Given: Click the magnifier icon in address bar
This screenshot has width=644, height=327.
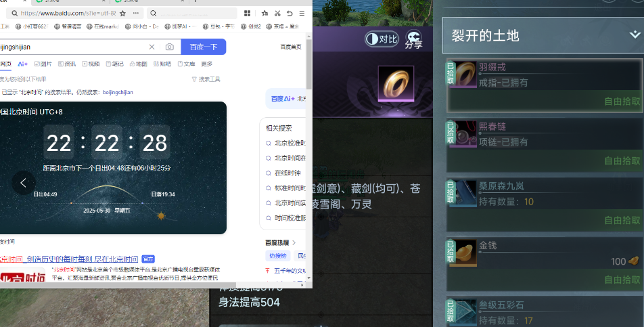Looking at the screenshot, I should tap(14, 13).
